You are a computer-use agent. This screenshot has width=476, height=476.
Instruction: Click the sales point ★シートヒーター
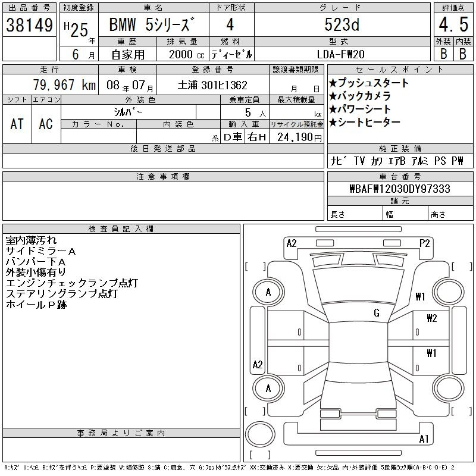[364, 123]
